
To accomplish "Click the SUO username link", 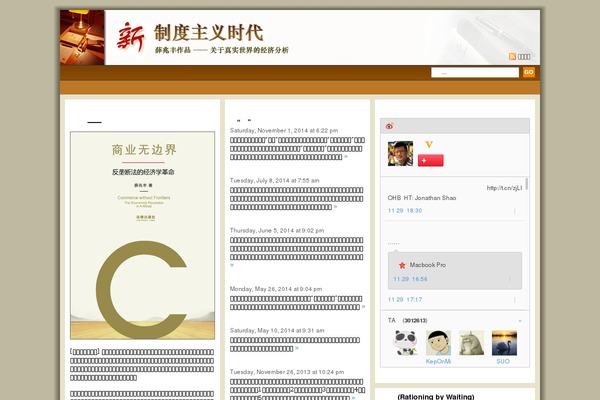I will coord(503,361).
